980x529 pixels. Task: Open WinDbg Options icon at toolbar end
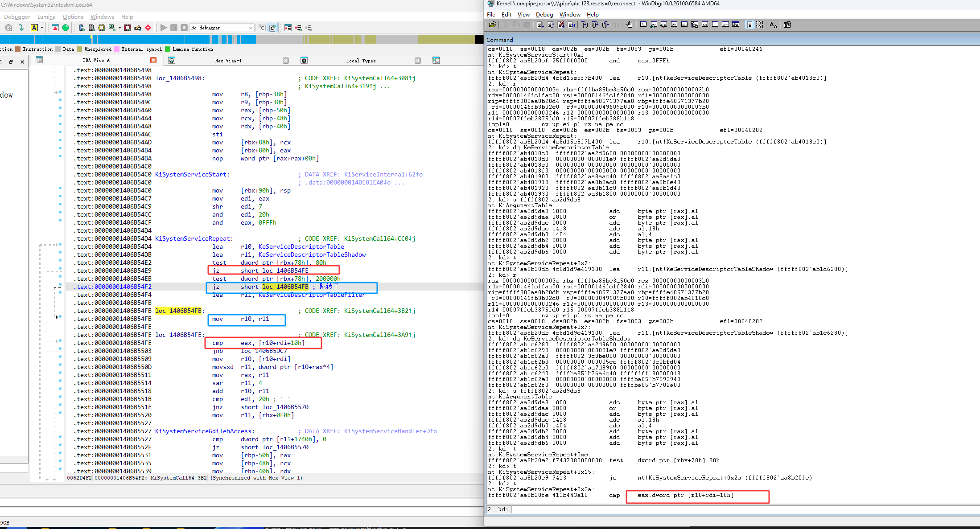point(787,25)
